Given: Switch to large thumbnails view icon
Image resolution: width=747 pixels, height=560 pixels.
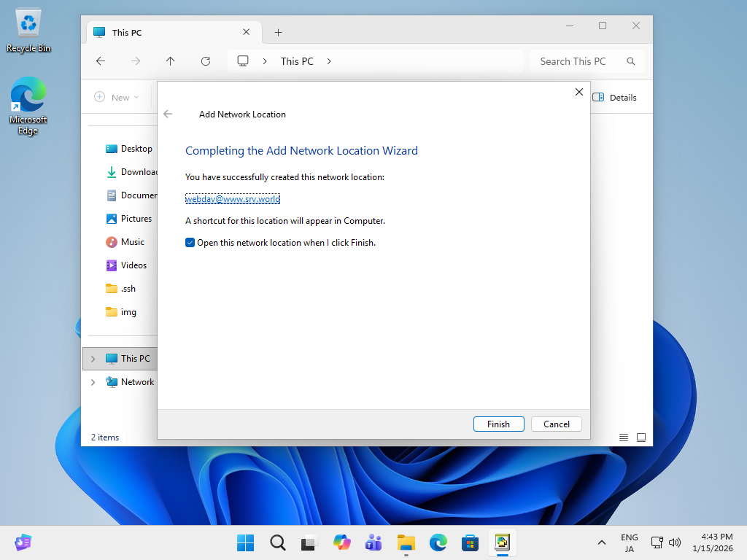Looking at the screenshot, I should (x=641, y=437).
